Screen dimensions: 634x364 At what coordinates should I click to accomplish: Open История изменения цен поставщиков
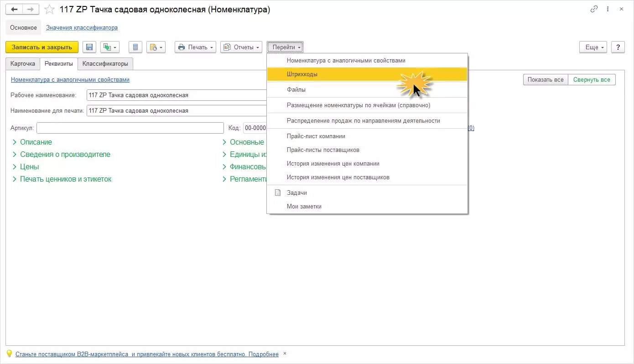point(367,177)
